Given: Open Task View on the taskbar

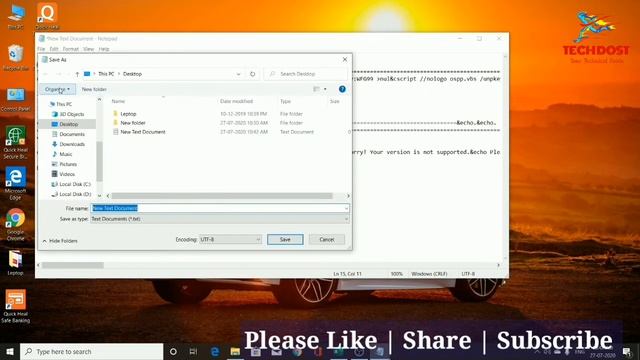Looking at the screenshot, I should tap(193, 351).
